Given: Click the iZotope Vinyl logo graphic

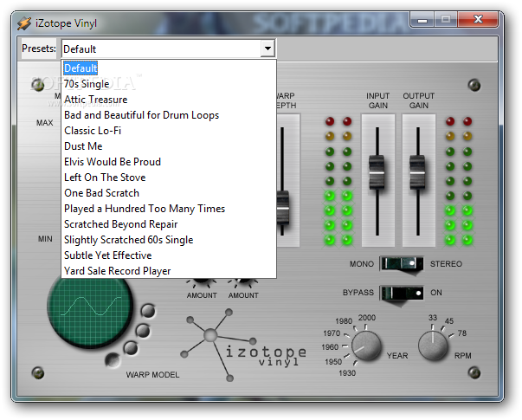Looking at the screenshot, I should pyautogui.click(x=242, y=346).
